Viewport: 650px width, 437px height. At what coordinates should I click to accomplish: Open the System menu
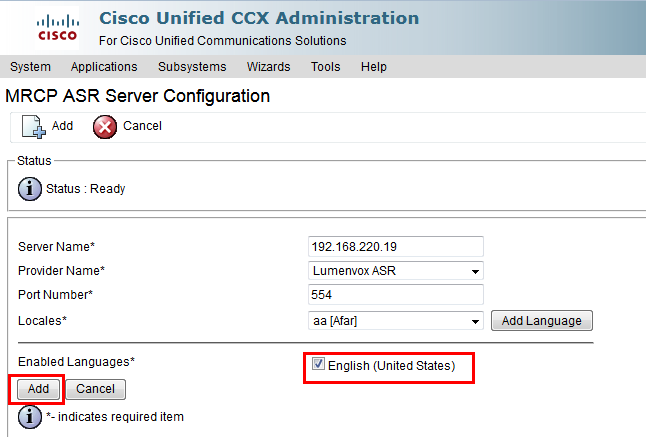(x=30, y=67)
